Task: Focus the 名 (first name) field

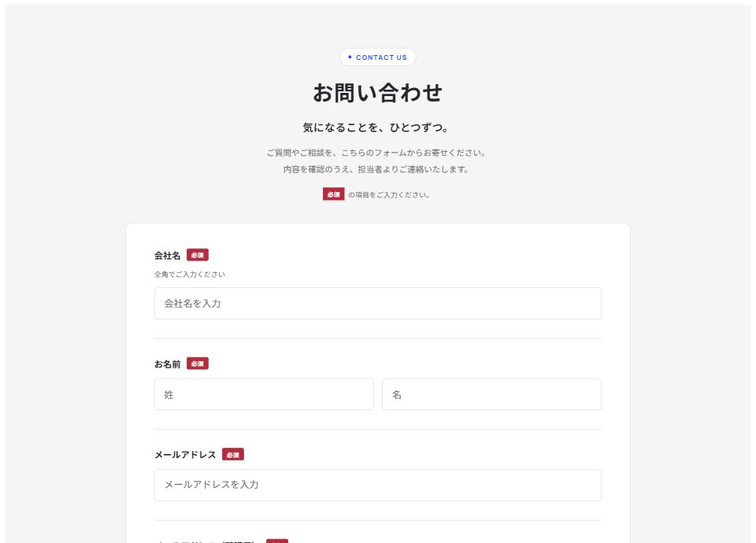Action: point(491,394)
